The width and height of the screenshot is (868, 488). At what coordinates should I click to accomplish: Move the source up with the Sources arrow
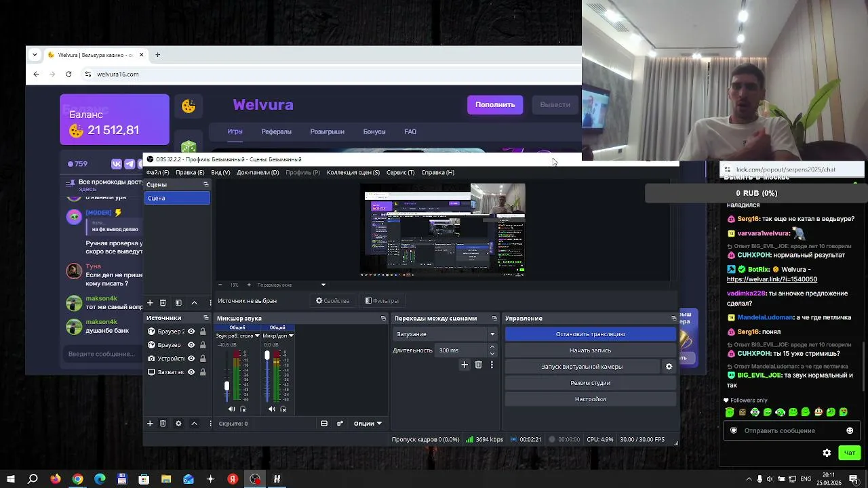194,424
